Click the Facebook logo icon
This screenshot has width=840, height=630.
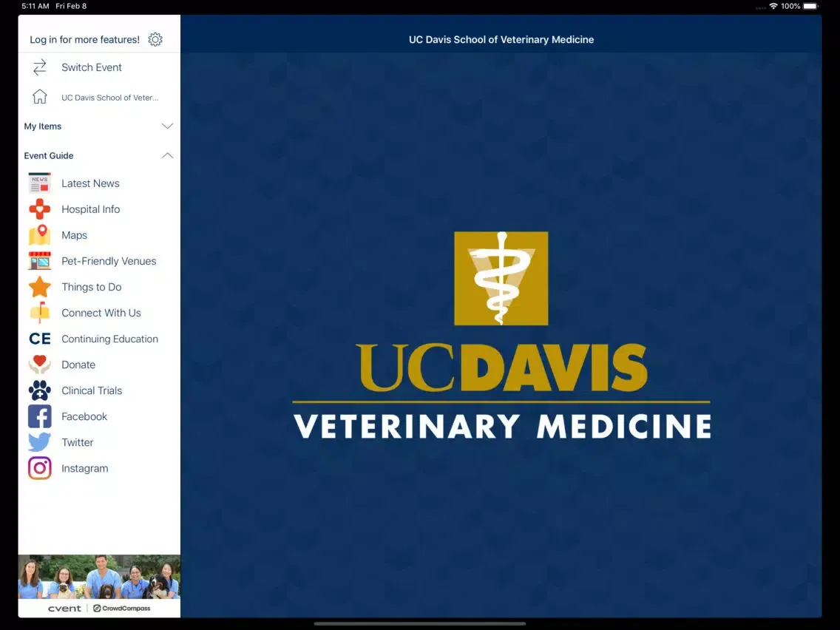point(40,416)
